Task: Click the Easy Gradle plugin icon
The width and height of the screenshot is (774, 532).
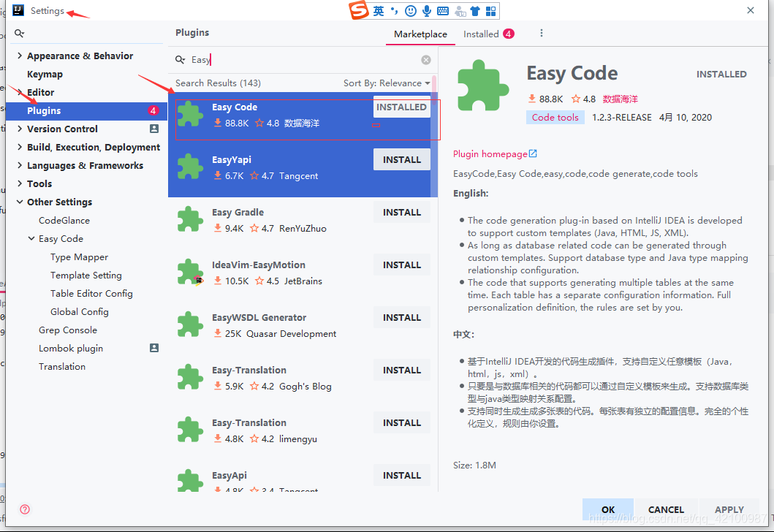Action: tap(190, 219)
